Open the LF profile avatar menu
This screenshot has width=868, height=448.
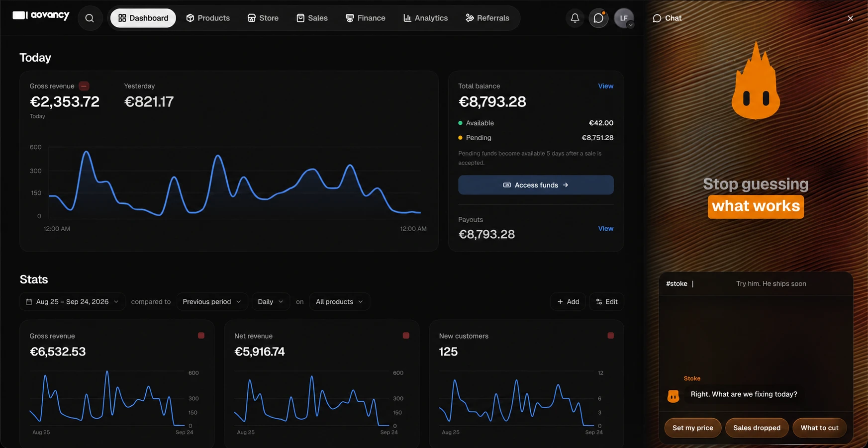624,18
